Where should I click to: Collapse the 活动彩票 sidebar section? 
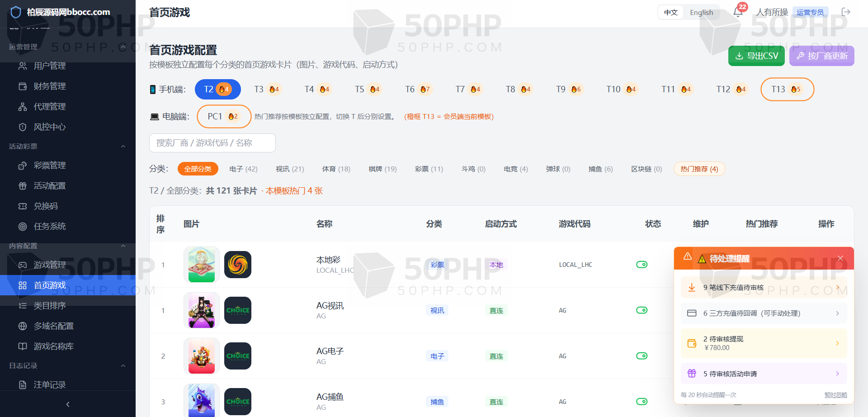[123, 146]
